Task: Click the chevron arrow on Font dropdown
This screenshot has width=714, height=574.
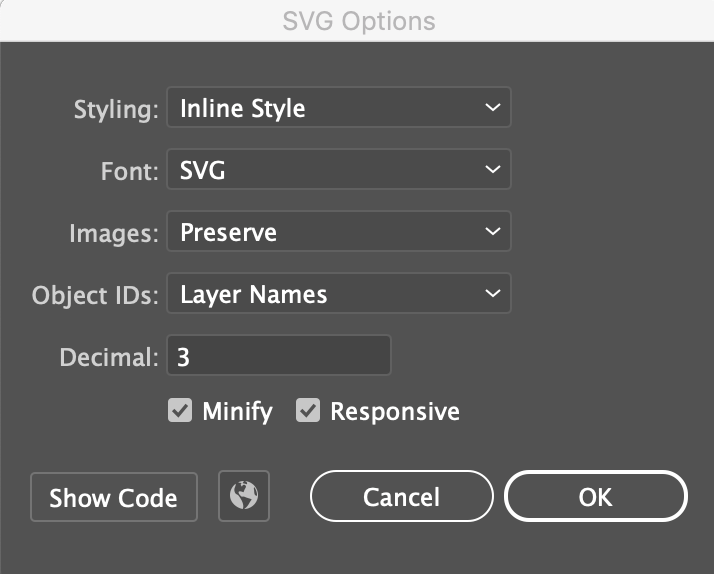Action: pos(491,170)
